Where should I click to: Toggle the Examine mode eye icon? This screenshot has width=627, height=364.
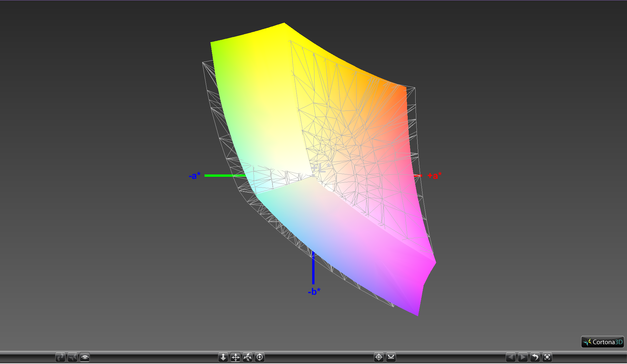tap(85, 357)
